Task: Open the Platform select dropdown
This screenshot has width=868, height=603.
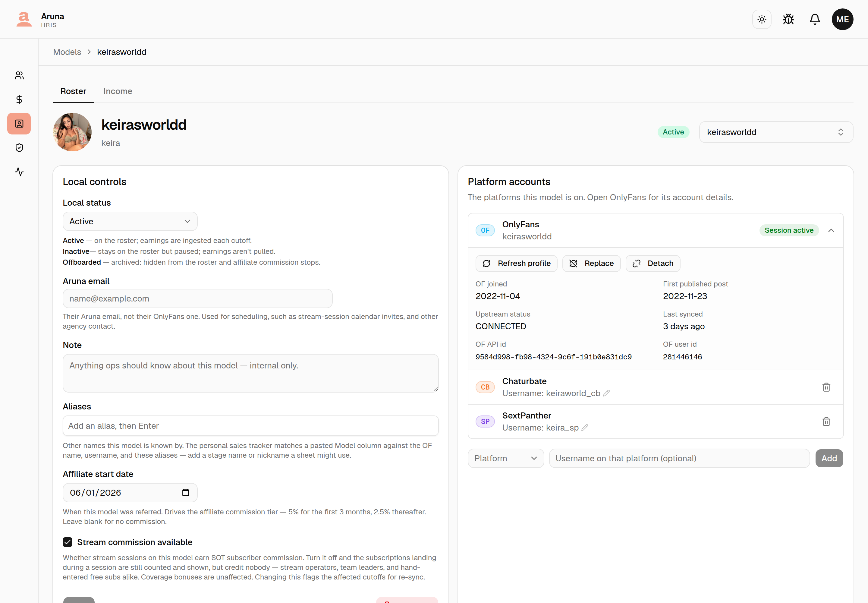Action: pyautogui.click(x=506, y=459)
